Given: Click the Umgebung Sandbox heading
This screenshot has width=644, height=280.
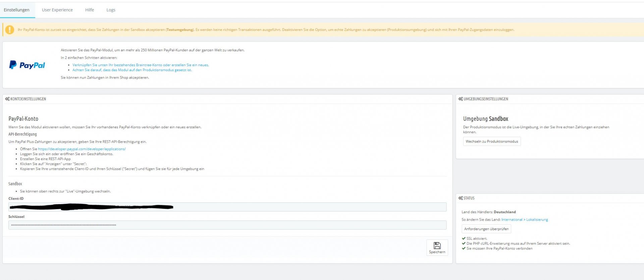Looking at the screenshot, I should coord(486,119).
